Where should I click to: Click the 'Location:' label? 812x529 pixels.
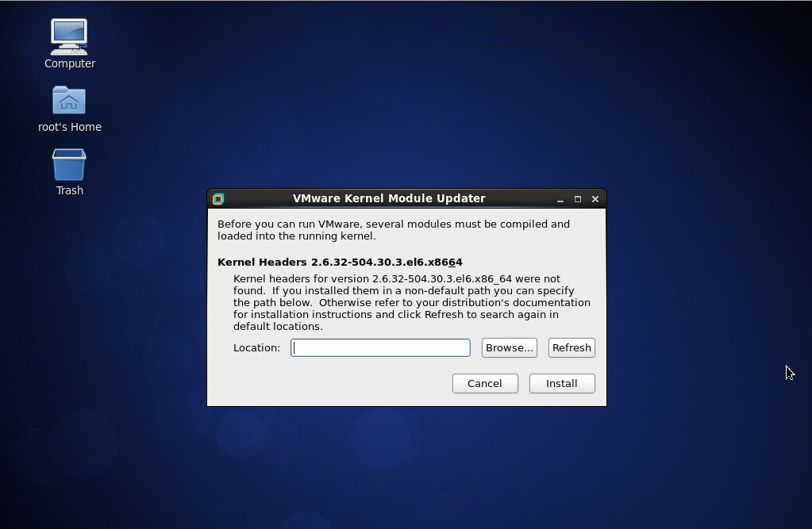(256, 348)
